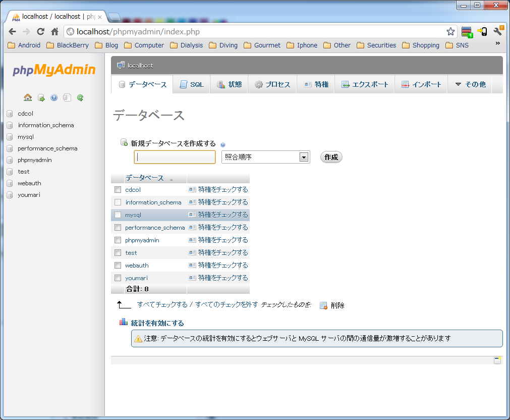Click 統計を有効にする link

157,323
